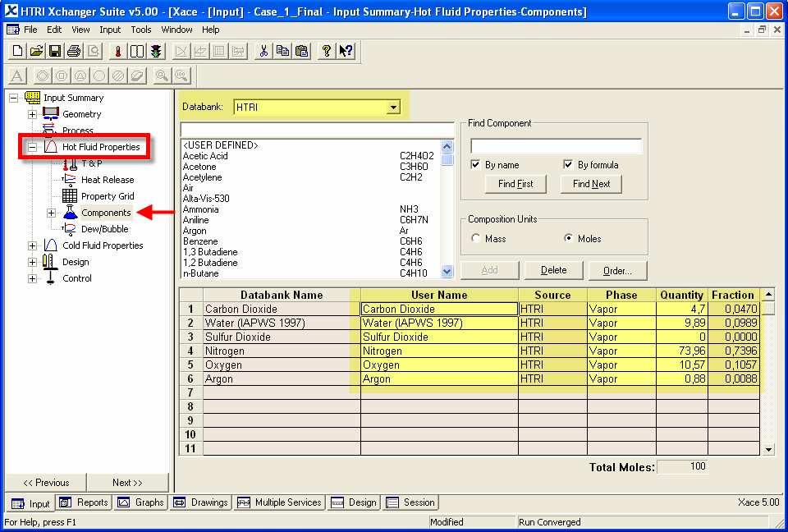Screen dimensions: 788x532
Task: Click the Find First button
Action: pos(515,184)
